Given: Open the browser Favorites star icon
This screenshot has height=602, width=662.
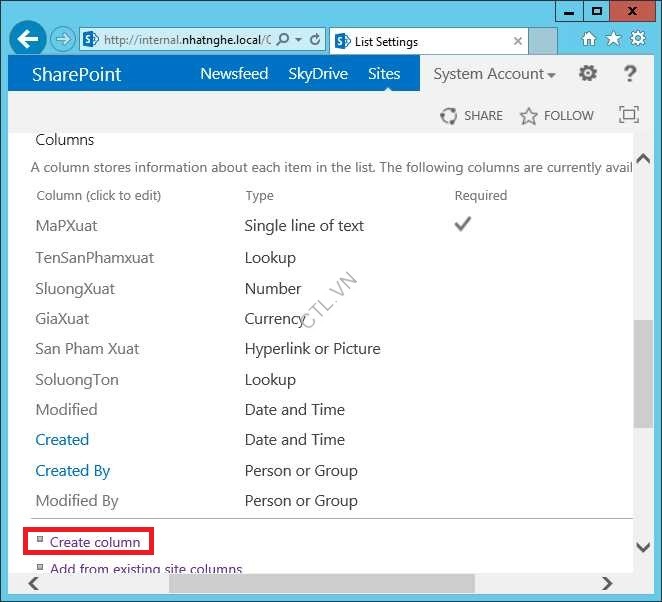Looking at the screenshot, I should tap(613, 39).
